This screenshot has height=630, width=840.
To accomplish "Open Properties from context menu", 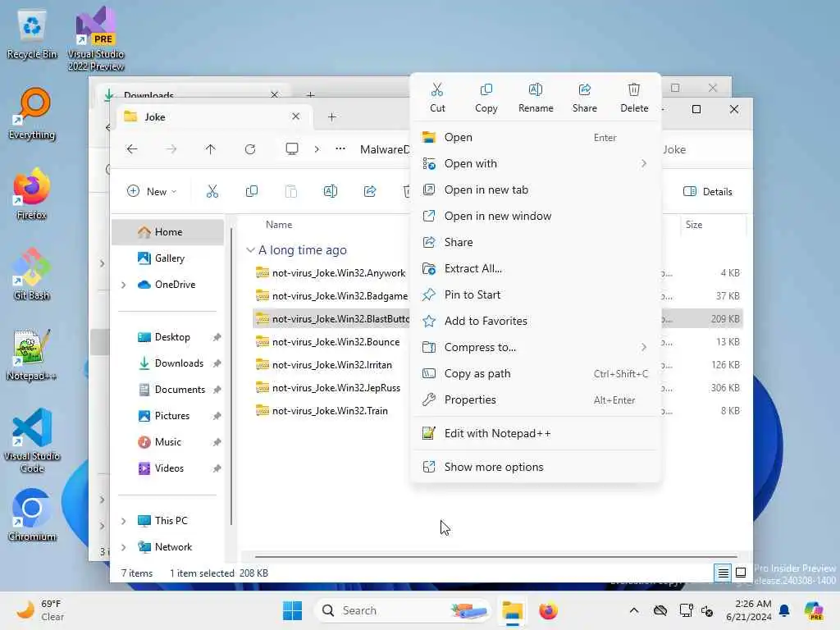I will pos(536,399).
